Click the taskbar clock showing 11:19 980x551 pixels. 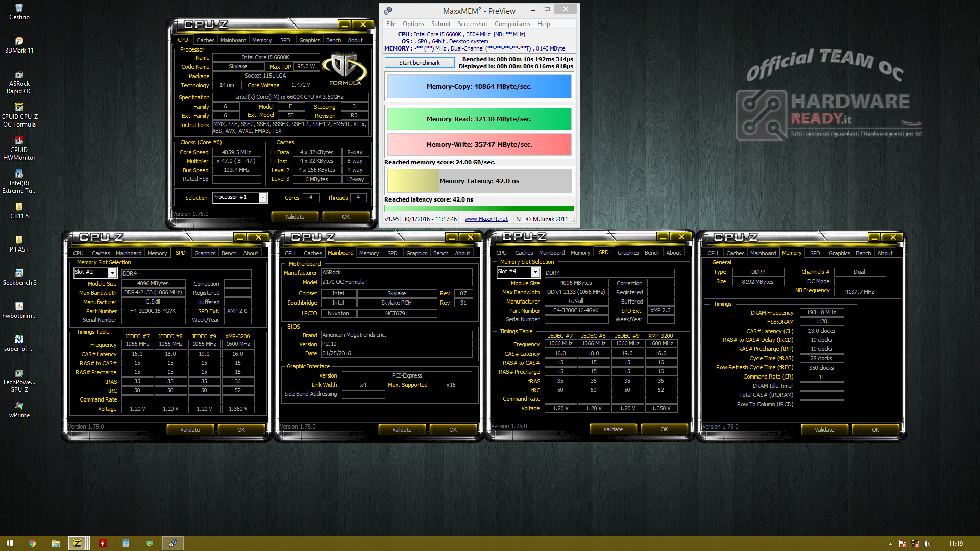[955, 544]
